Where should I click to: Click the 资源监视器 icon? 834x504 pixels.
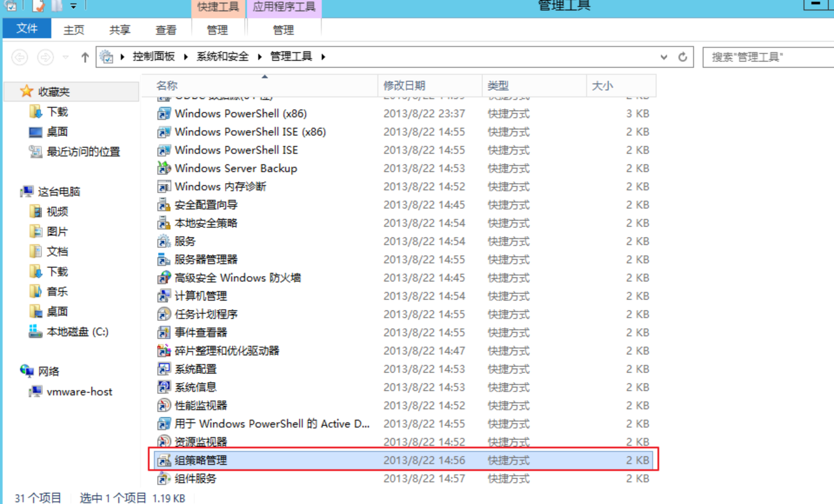164,442
